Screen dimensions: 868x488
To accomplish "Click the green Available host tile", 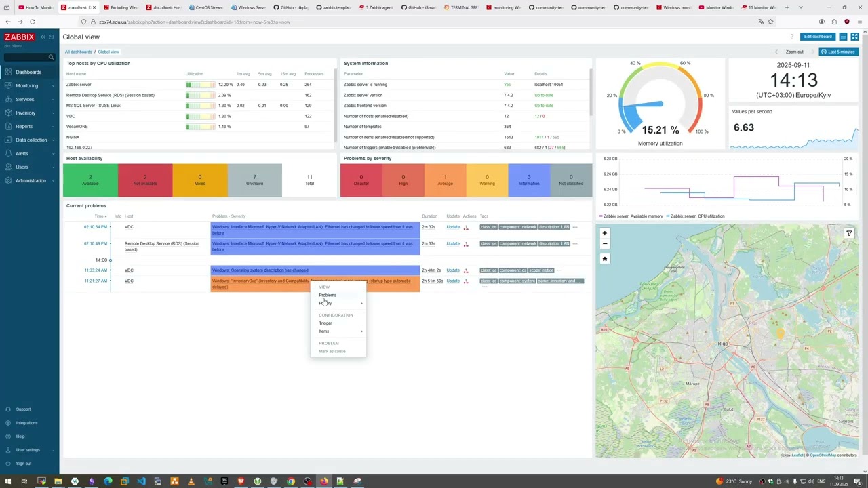I will tap(90, 180).
